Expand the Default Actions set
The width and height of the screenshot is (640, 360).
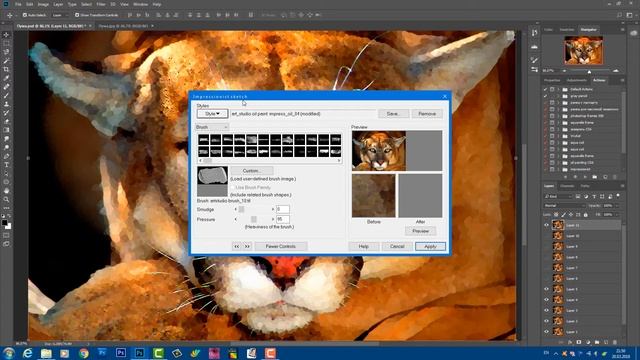558,89
